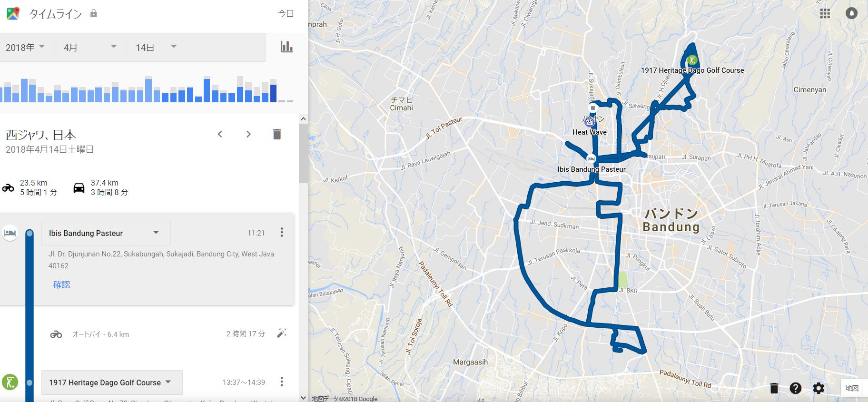Click the Google Maps logo icon
Viewport: 868px width, 402px height.
[x=13, y=13]
